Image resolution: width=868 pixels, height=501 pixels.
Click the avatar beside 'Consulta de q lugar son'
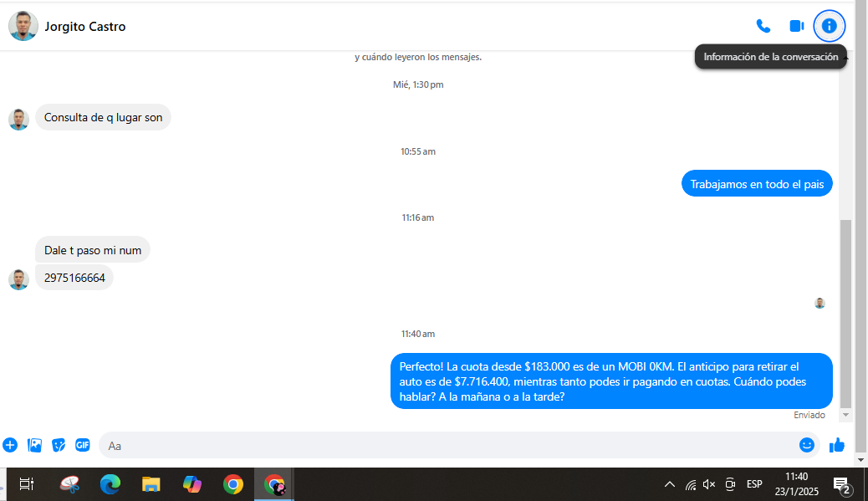tap(19, 120)
